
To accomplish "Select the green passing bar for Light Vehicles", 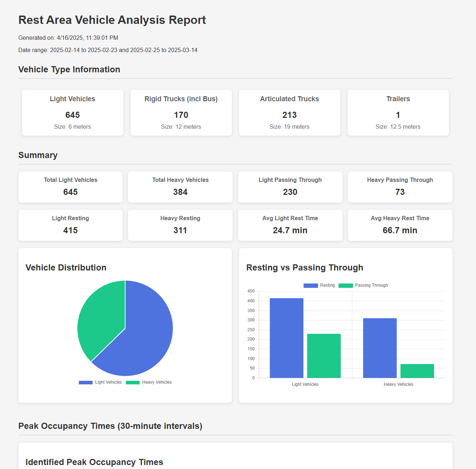I will point(324,356).
